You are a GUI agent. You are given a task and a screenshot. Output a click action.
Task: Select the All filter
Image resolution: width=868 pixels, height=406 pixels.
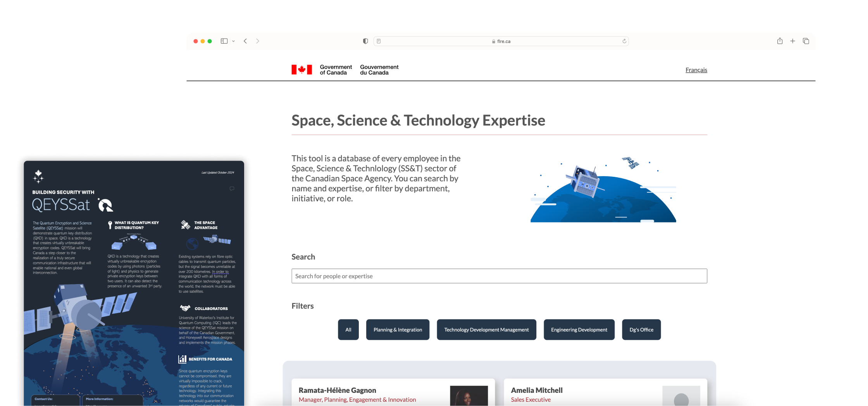pos(348,330)
